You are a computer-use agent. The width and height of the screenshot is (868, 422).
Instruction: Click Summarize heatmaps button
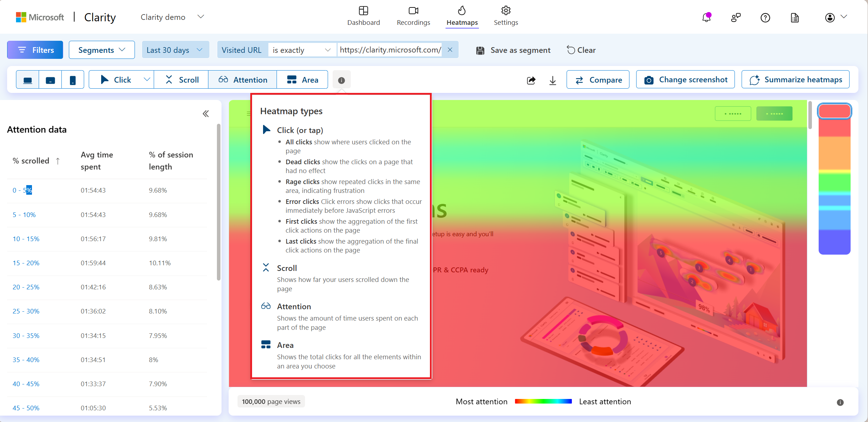click(796, 80)
